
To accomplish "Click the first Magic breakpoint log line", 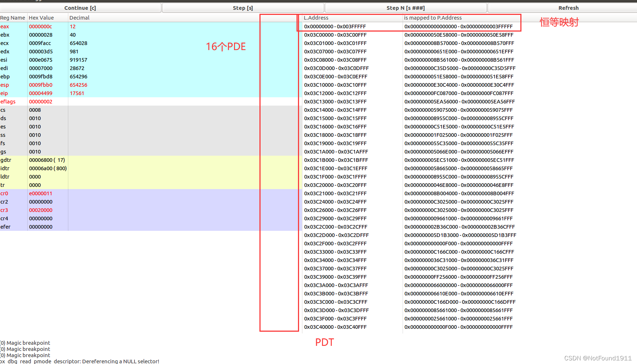I will tap(25, 343).
